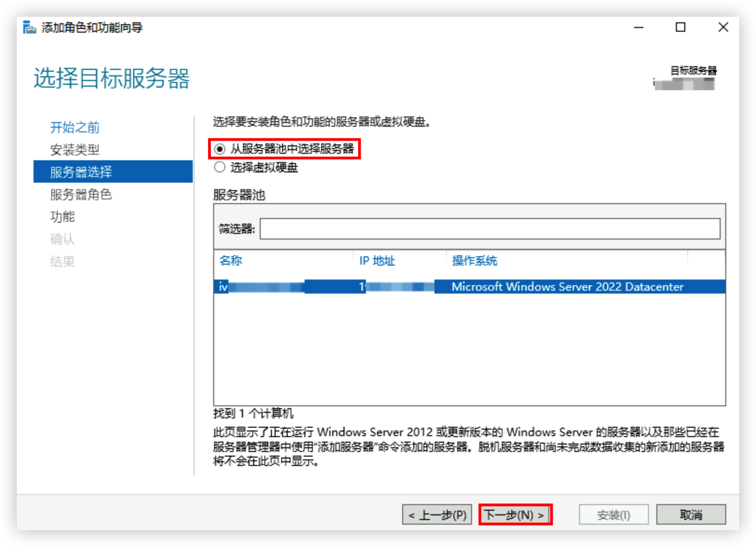Sort server list by IP 地址 column
The width and height of the screenshot is (756, 547).
(x=377, y=260)
